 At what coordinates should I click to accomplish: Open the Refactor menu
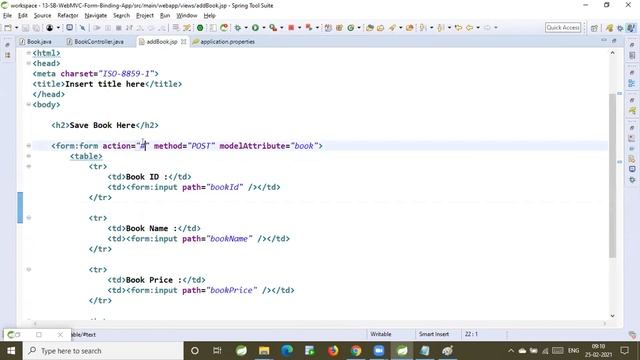(68, 16)
